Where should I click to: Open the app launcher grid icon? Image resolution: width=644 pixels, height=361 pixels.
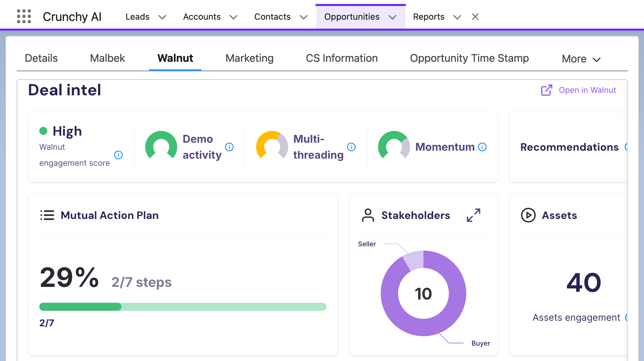click(24, 16)
